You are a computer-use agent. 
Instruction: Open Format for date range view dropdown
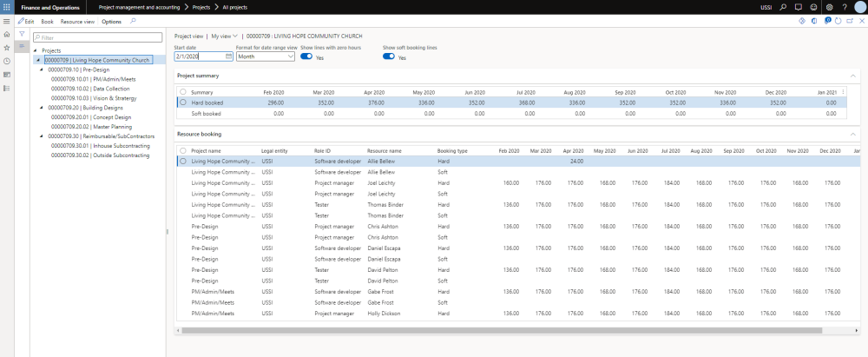coord(290,56)
